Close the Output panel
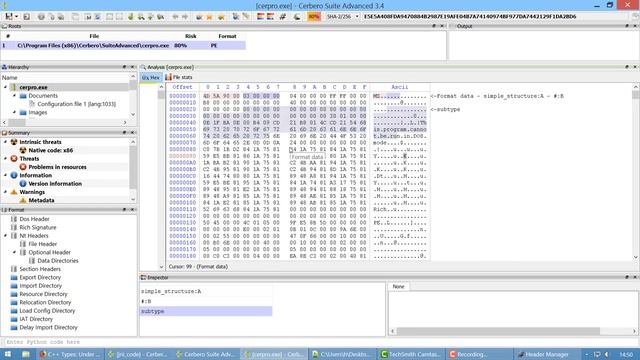 (x=635, y=26)
